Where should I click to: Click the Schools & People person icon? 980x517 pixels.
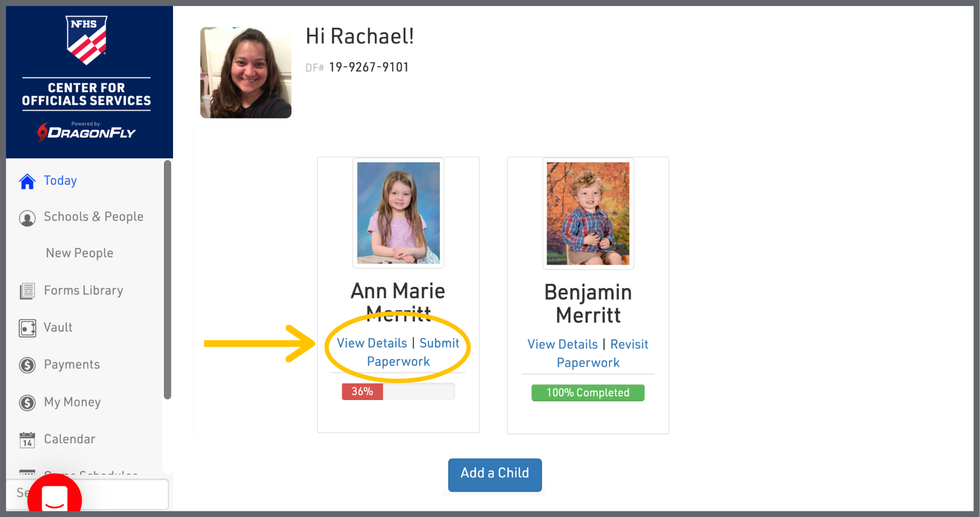coord(27,218)
